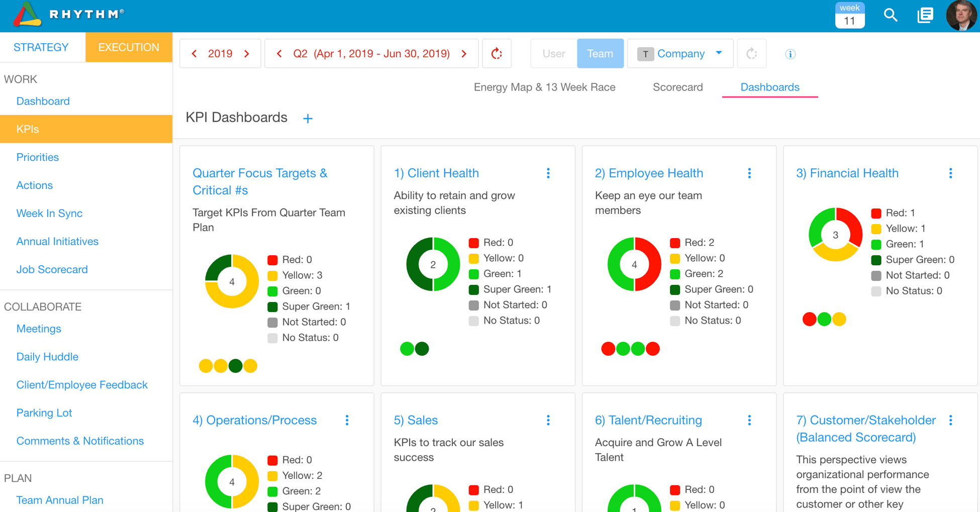Screen dimensions: 980x512
Task: Open search from the top bar
Action: tap(891, 15)
